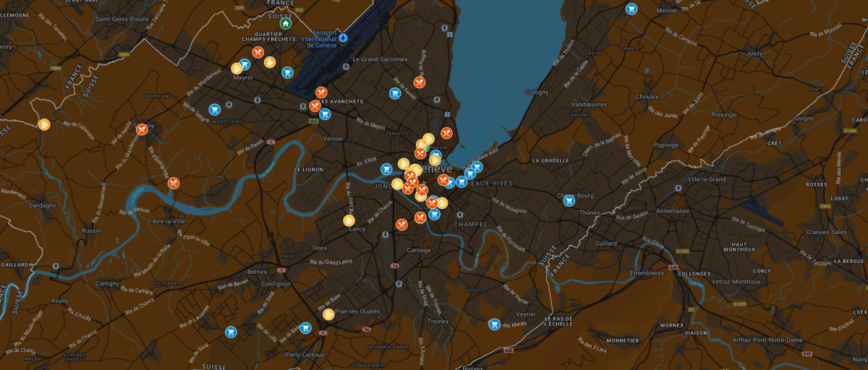868x370 pixels.
Task: Select beer marker beside the Jonction label
Action: 397,184
